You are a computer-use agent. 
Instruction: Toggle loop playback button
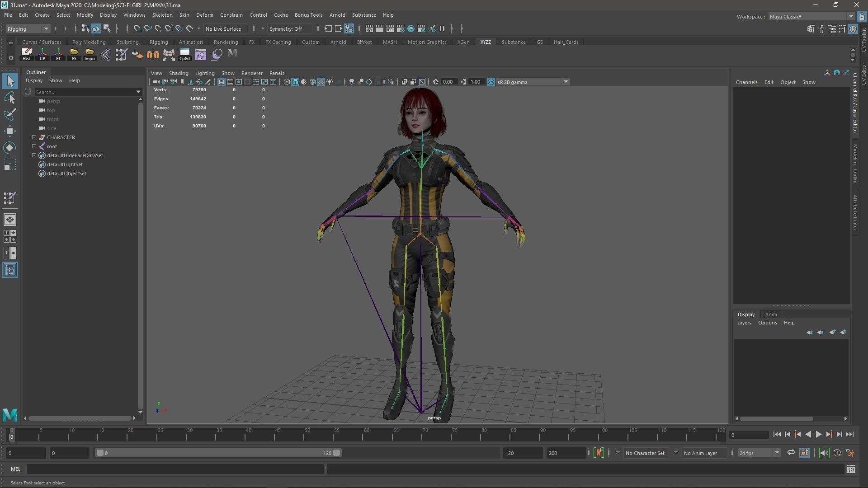coord(791,453)
